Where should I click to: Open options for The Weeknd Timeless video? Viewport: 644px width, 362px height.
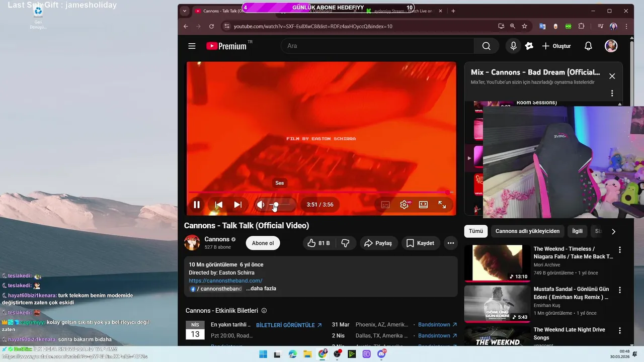click(620, 250)
